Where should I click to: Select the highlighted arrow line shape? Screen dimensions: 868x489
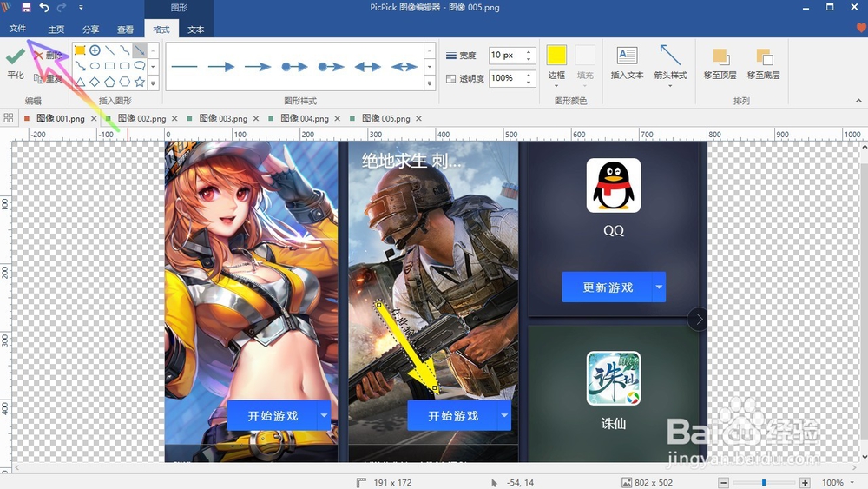(140, 50)
